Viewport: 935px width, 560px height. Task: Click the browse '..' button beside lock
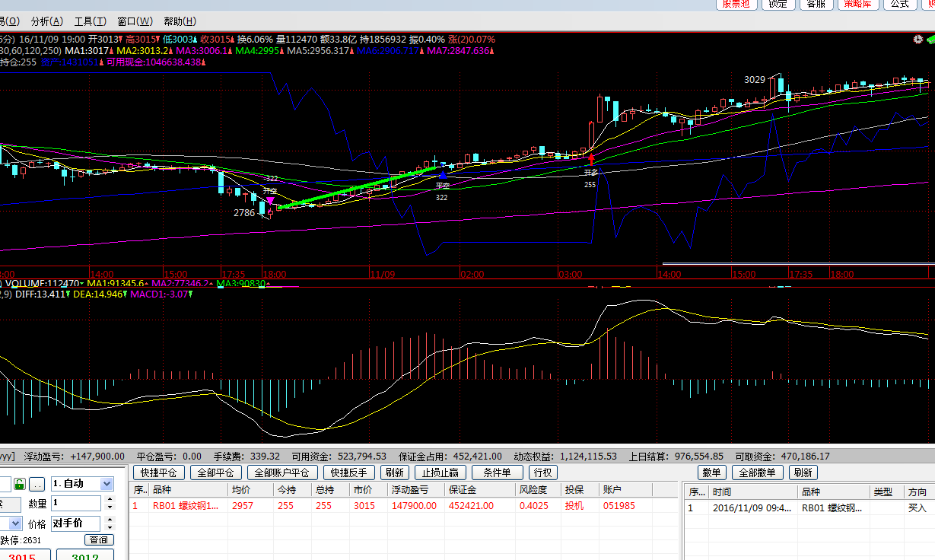(37, 484)
